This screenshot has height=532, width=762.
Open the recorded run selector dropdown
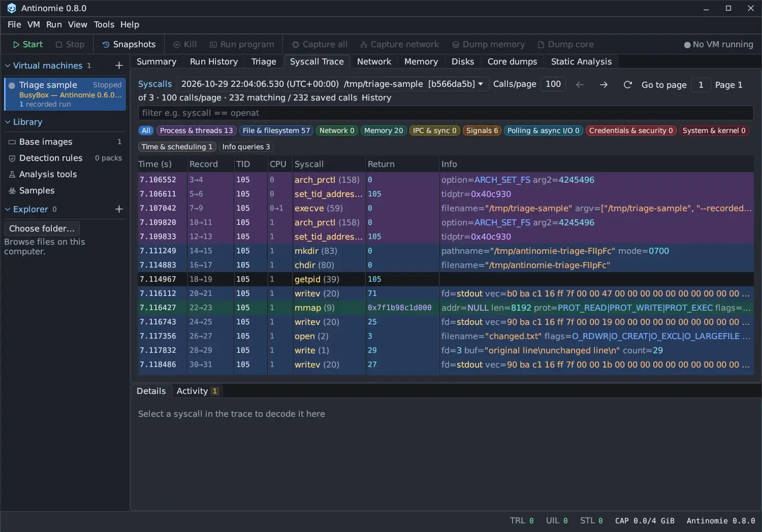pos(333,84)
